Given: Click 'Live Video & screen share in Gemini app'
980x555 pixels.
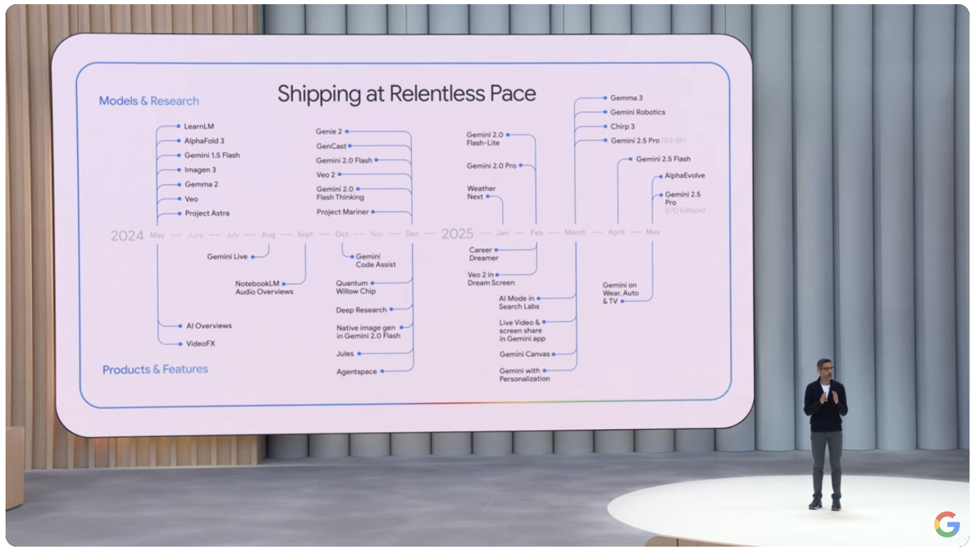Looking at the screenshot, I should coord(522,331).
